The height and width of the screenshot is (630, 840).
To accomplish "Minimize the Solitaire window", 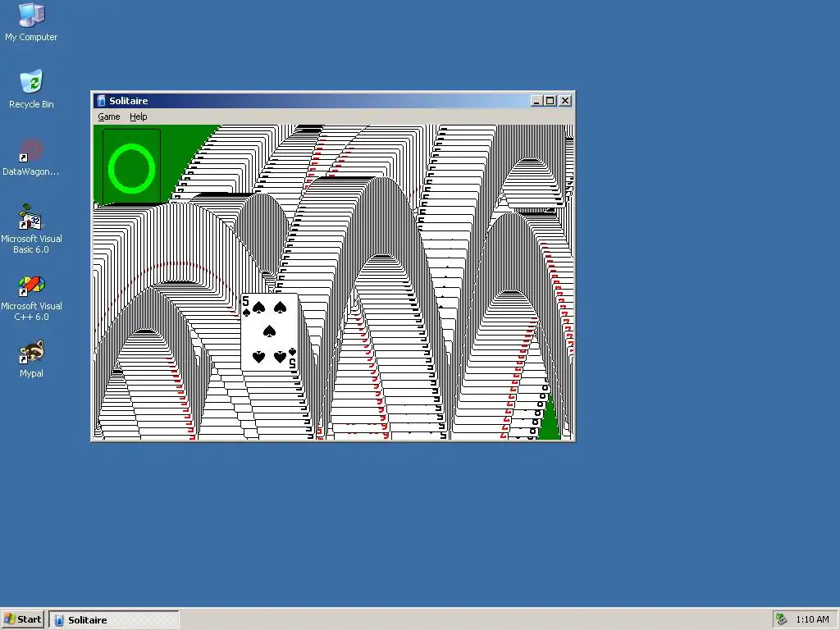I will (536, 101).
